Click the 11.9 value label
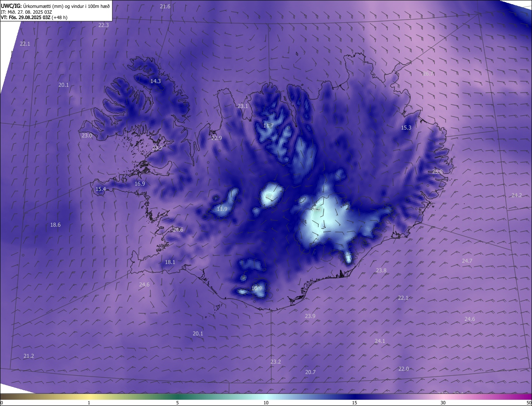 (222, 209)
